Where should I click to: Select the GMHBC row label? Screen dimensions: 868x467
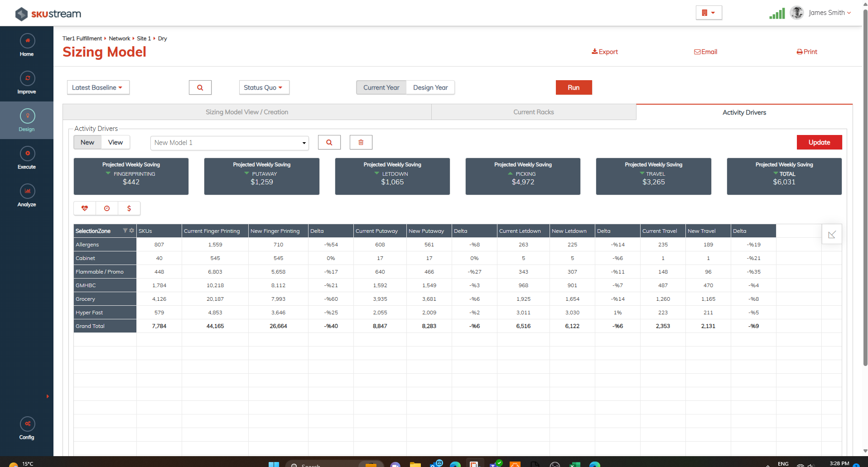[105, 285]
